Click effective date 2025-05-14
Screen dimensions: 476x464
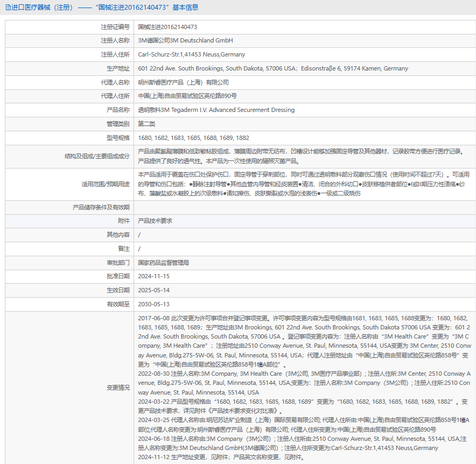pyautogui.click(x=153, y=290)
